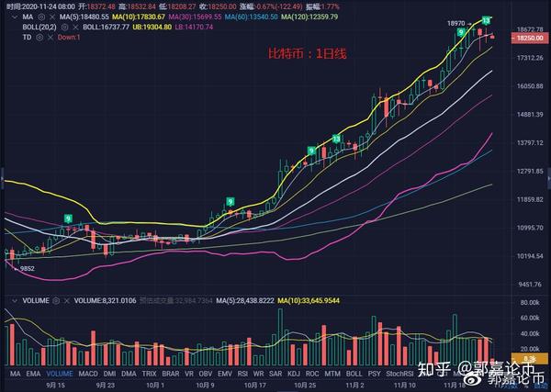
Task: Click the blue MA(60):13540.50 legend value
Action: pyautogui.click(x=252, y=17)
